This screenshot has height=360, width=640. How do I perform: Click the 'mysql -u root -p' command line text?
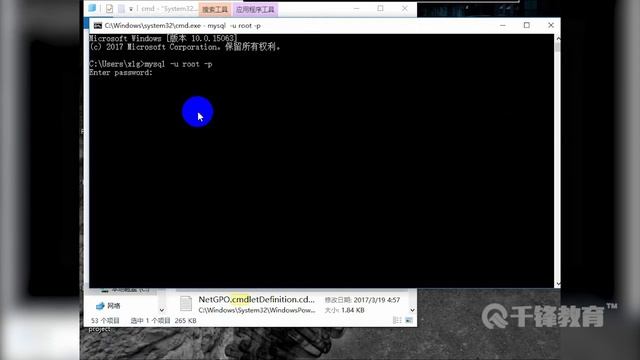point(178,64)
